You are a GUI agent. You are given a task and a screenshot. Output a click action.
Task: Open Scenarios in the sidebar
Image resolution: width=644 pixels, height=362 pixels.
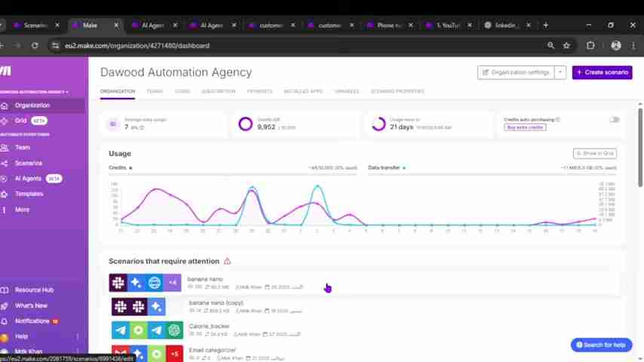point(29,163)
